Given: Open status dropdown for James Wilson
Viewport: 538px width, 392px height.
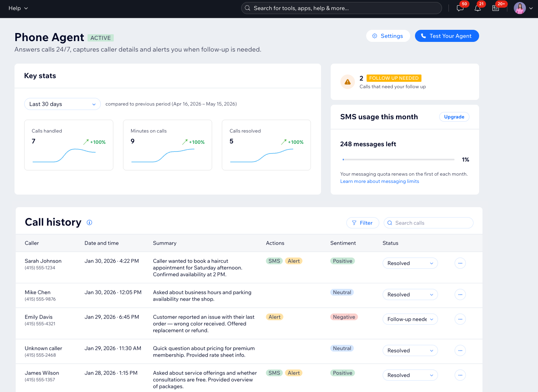Looking at the screenshot, I should tap(410, 375).
